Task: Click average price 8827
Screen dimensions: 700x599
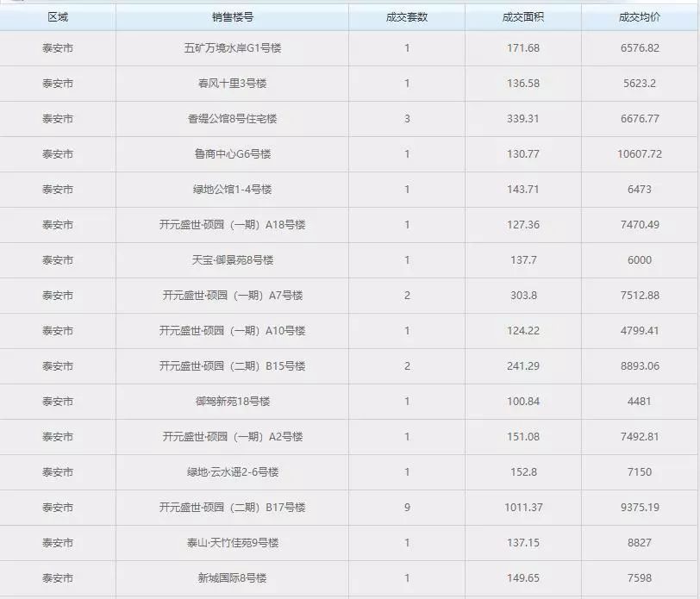Action: [640, 543]
